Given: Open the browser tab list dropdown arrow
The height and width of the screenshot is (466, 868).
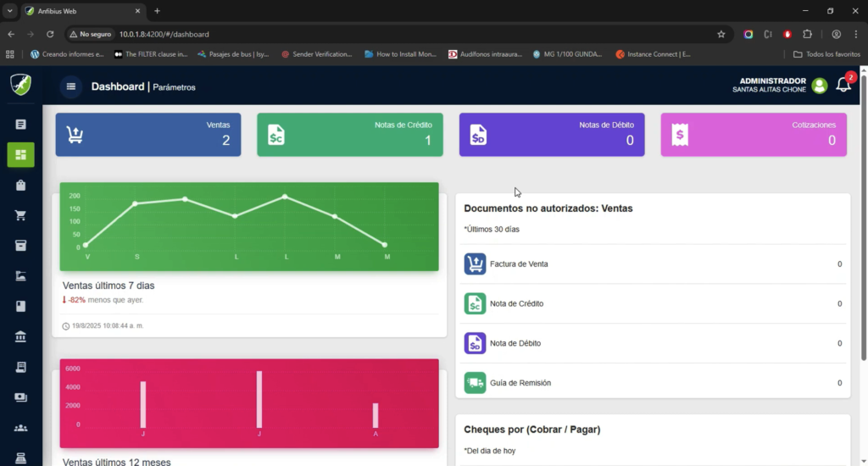Looking at the screenshot, I should click(9, 11).
